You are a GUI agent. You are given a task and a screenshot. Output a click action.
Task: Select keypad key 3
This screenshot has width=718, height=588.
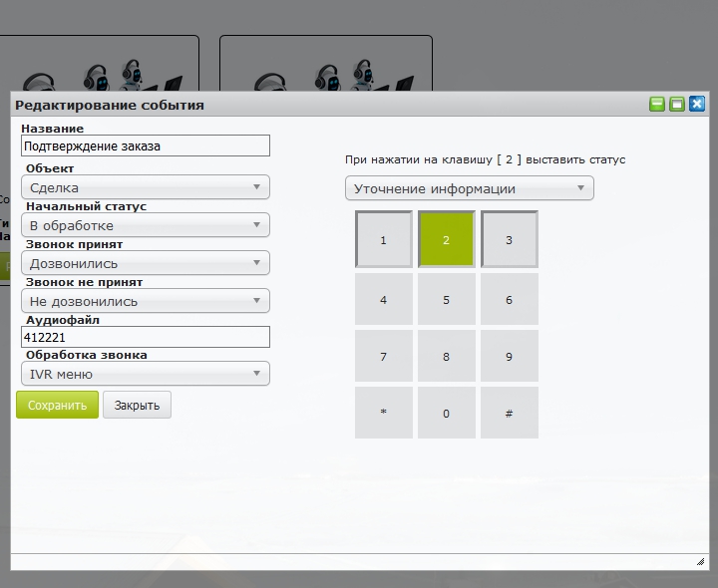tap(510, 239)
